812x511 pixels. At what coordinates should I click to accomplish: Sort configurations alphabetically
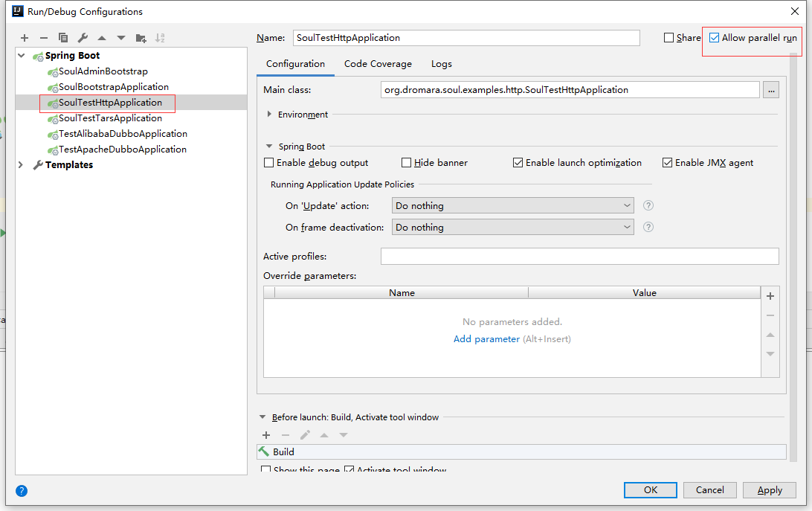(160, 38)
